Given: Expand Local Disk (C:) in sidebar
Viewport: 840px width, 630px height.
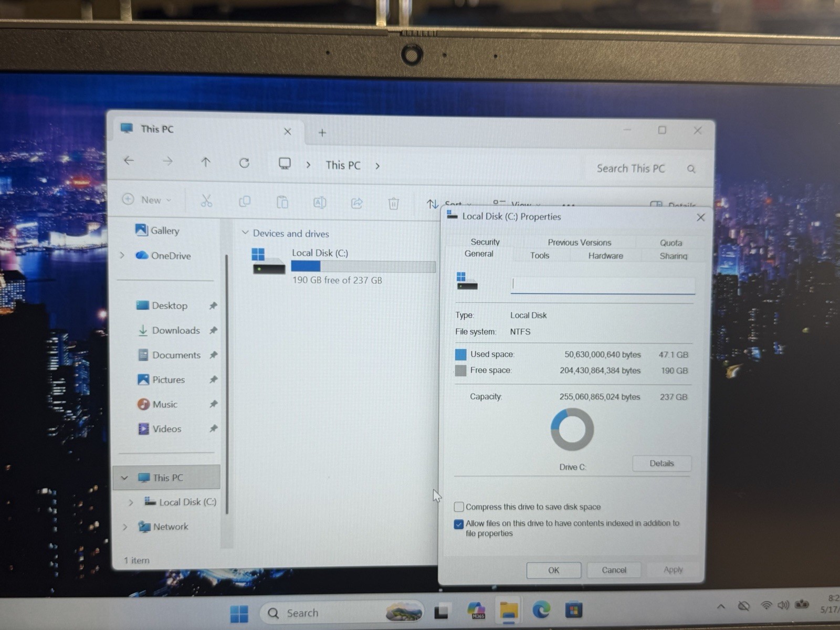Looking at the screenshot, I should [131, 502].
